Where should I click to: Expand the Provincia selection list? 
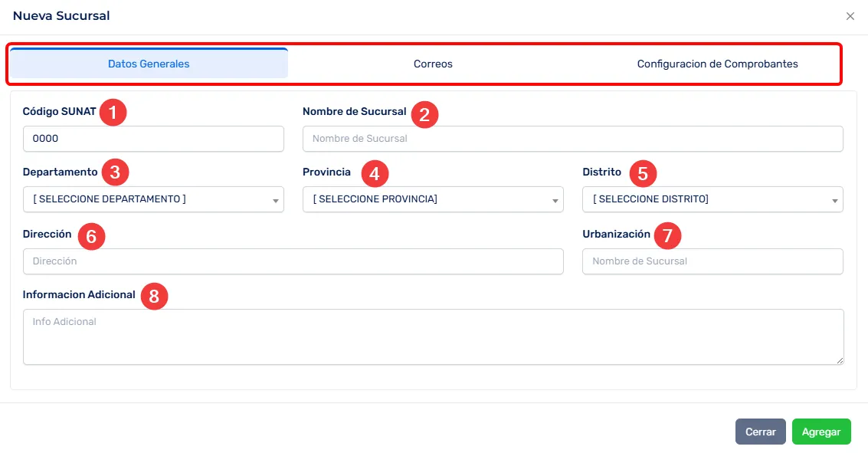click(x=433, y=199)
